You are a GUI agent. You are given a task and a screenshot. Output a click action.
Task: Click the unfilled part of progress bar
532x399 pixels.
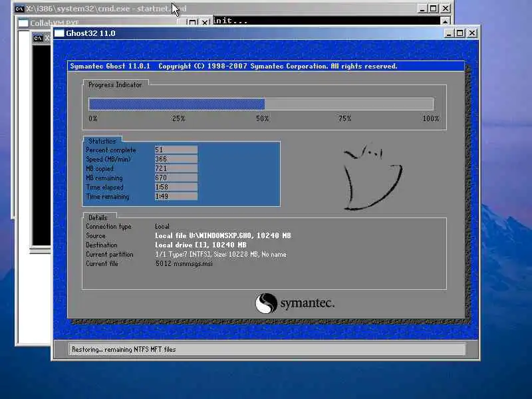pos(348,104)
